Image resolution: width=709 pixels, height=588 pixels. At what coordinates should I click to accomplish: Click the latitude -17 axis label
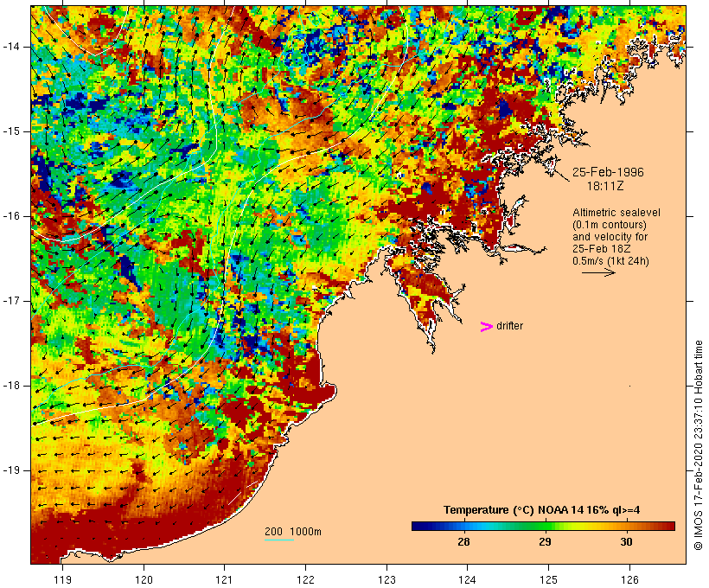(x=11, y=301)
